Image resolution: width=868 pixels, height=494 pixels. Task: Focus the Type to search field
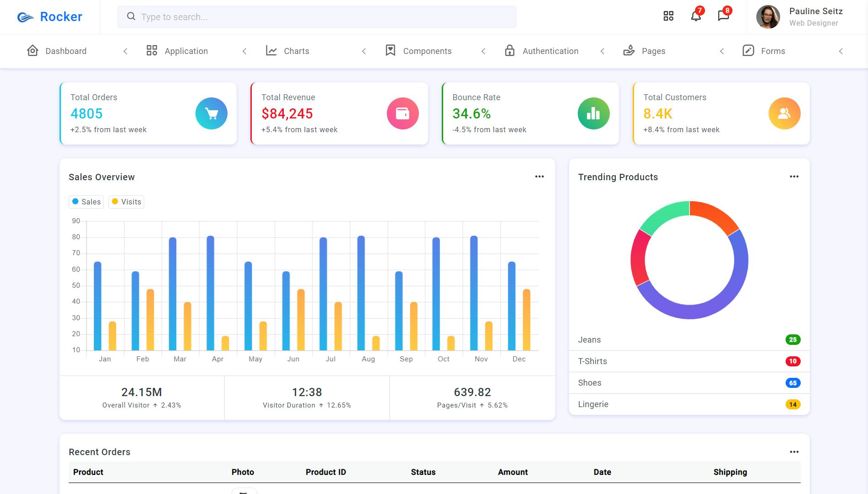[317, 17]
